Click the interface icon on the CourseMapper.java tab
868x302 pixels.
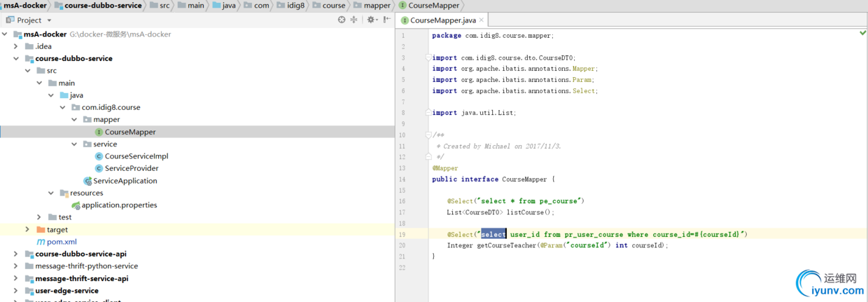click(405, 20)
